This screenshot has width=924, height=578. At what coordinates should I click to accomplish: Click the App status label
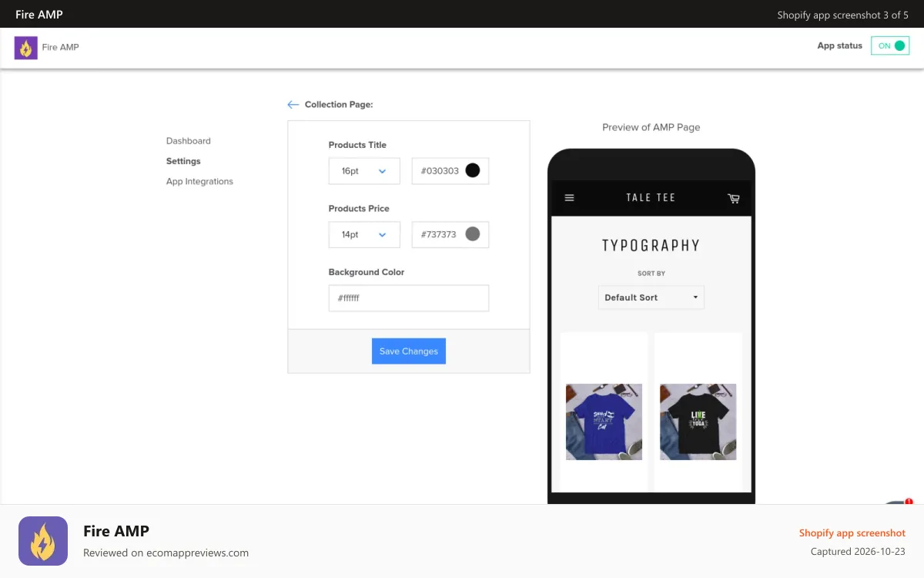840,46
